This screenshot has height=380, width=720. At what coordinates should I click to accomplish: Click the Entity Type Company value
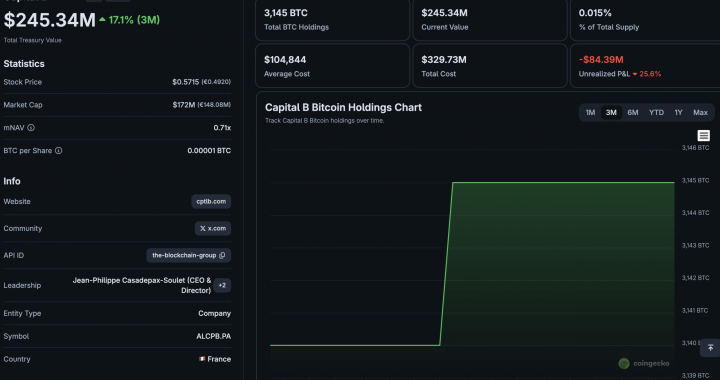[x=214, y=313]
